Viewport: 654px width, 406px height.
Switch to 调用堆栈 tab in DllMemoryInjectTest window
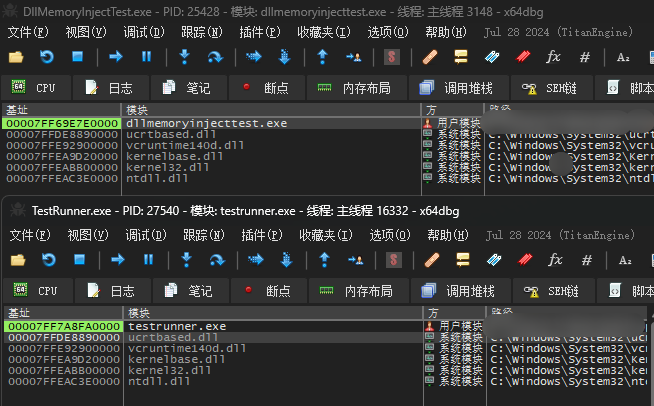coord(458,88)
